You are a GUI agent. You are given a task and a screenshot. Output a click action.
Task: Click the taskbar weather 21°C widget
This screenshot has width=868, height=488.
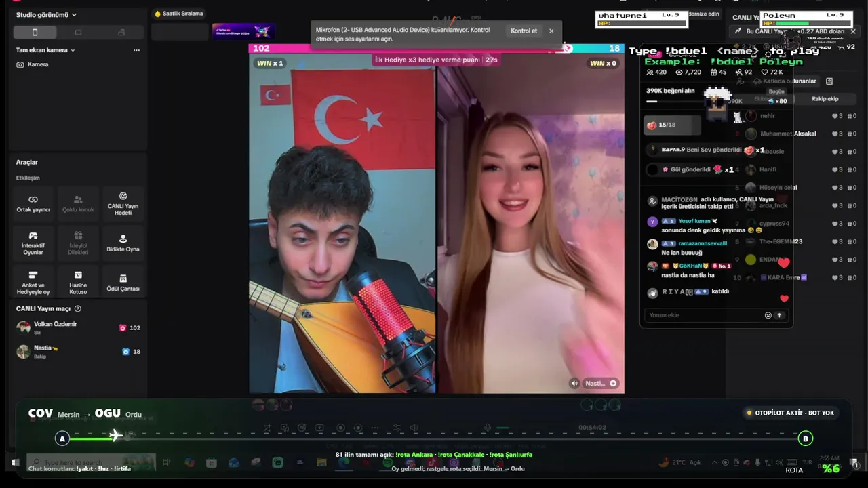point(680,463)
